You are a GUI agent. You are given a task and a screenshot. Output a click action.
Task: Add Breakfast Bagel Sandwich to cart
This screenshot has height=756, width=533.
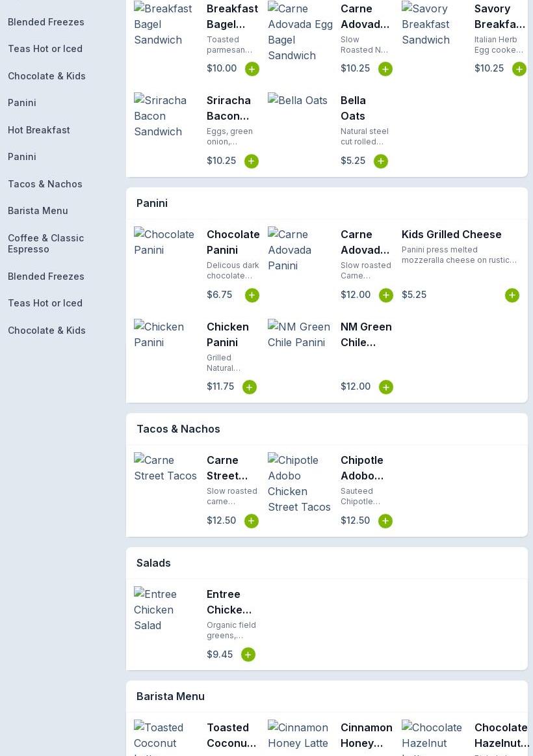252,69
